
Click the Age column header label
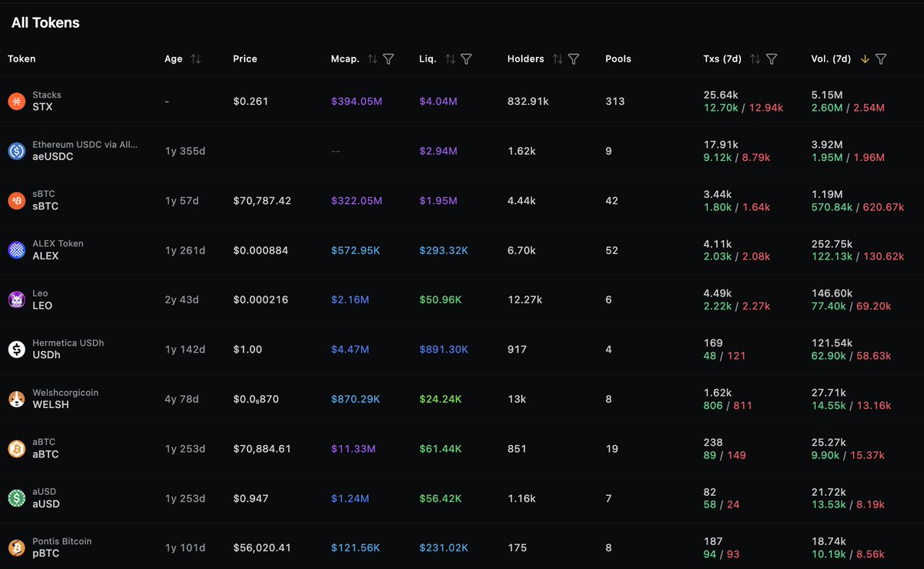(173, 59)
